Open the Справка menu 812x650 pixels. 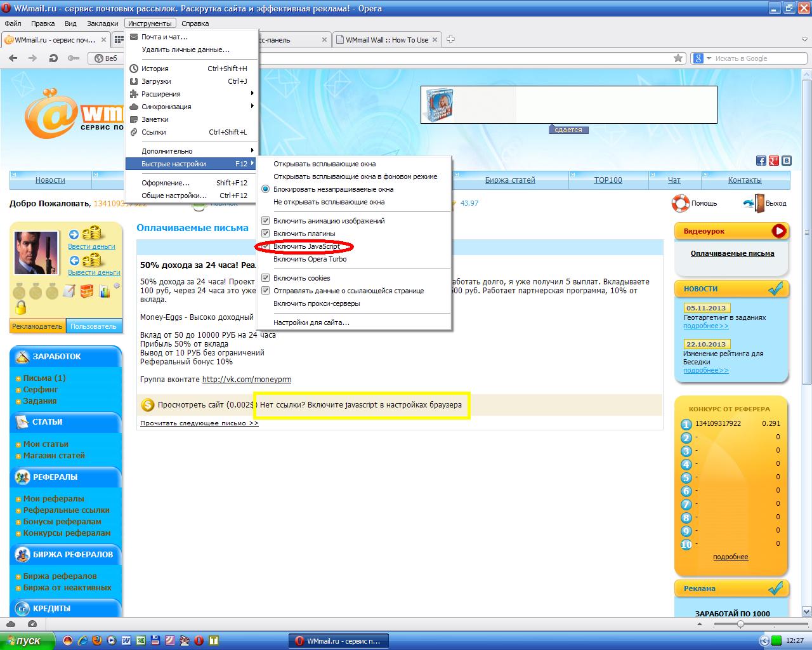(x=195, y=23)
